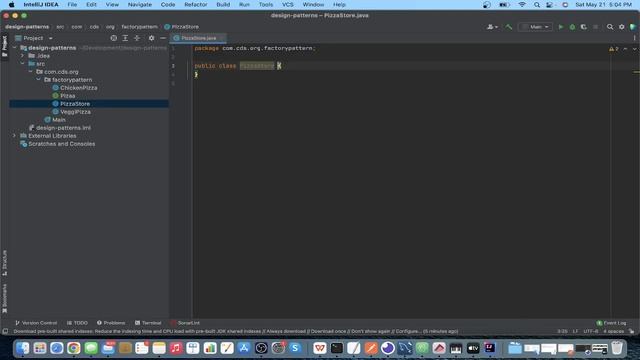Toggle tool window quick-access icon in status bar
The height and width of the screenshot is (360, 640).
5,331
